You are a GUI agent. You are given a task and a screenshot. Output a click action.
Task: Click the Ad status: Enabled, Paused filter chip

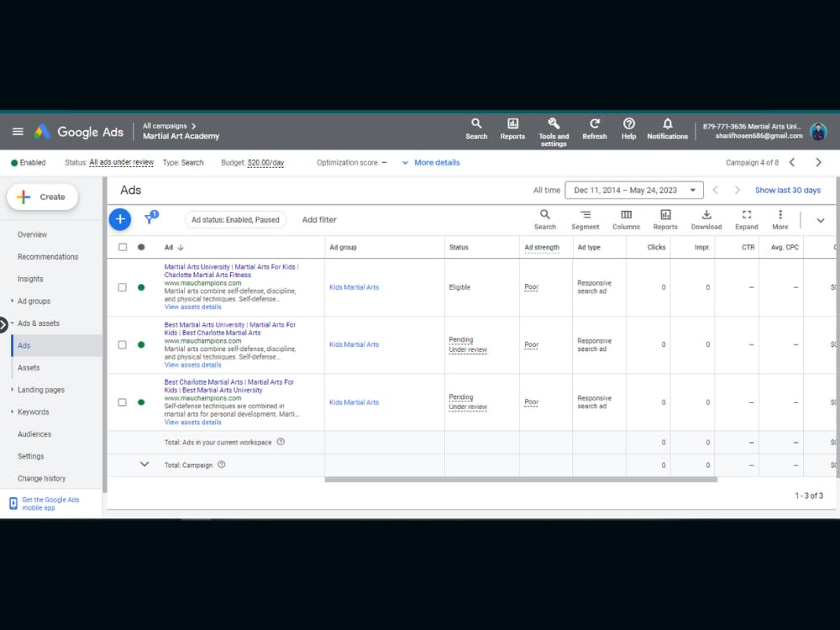(x=235, y=219)
